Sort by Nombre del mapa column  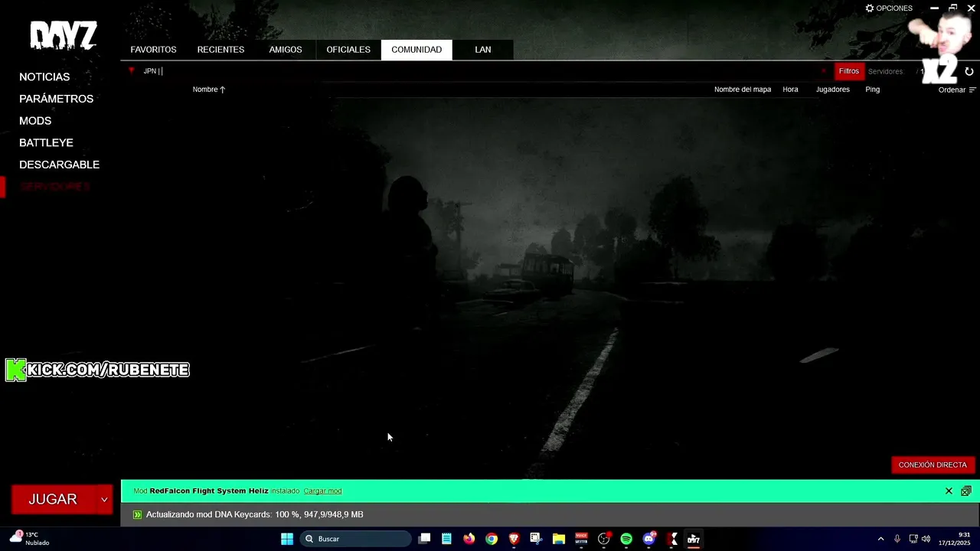pos(743,90)
